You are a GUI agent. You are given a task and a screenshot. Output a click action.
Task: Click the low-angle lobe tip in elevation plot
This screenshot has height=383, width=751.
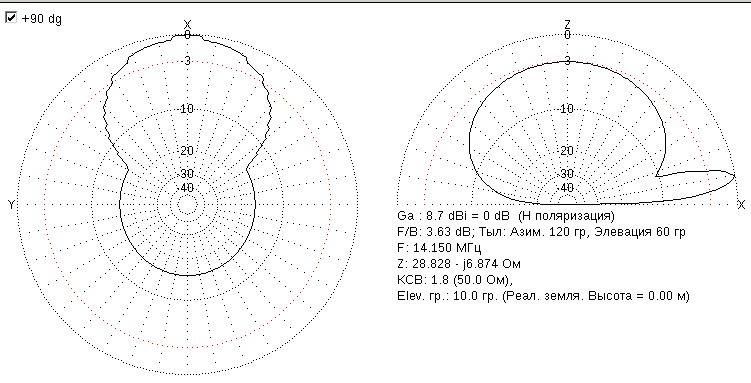734,175
